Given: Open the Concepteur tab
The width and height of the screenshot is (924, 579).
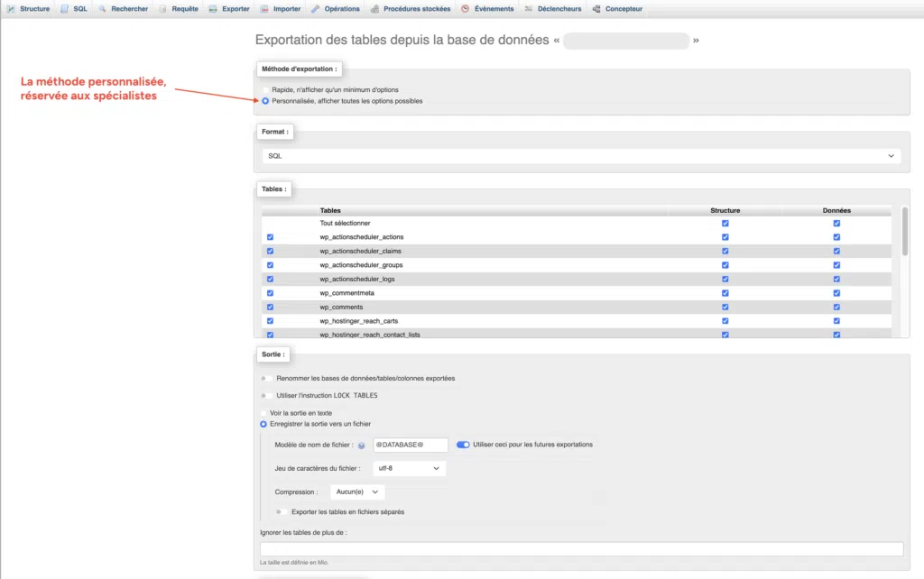Looking at the screenshot, I should pos(617,9).
